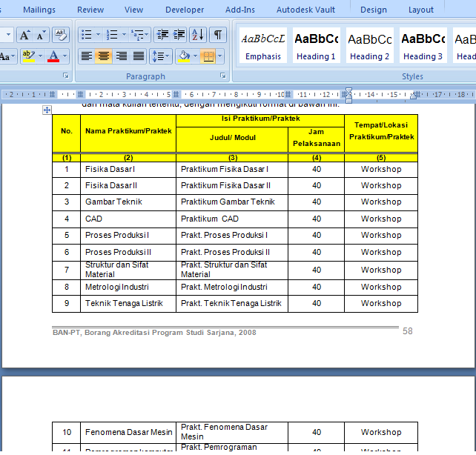
Task: Open the font color dropdown arrow
Action: pos(65,56)
